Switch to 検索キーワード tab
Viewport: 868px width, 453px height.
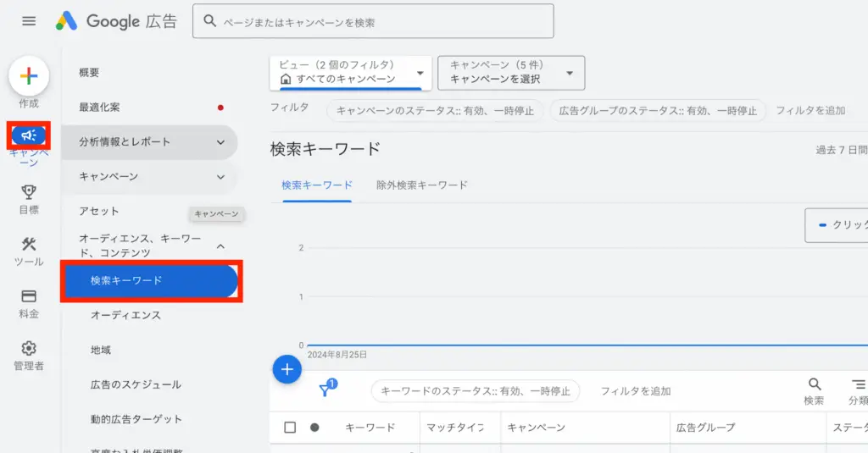point(317,185)
